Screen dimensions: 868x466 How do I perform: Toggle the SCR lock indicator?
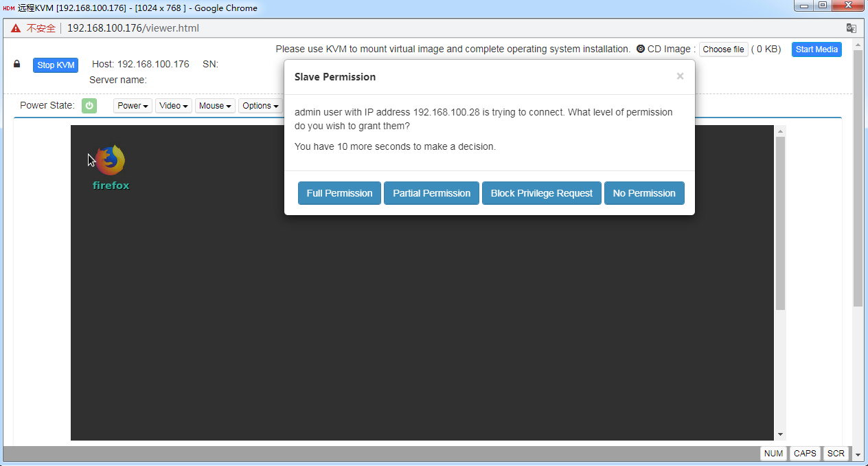[x=836, y=454]
